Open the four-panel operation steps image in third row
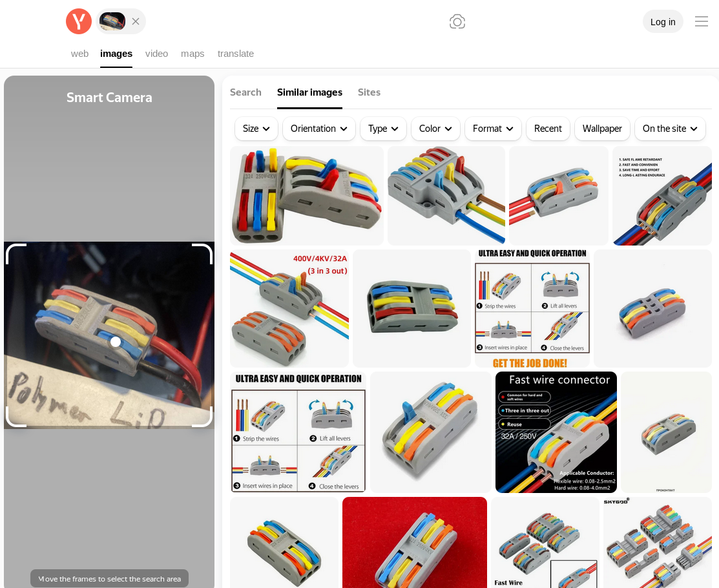Image resolution: width=719 pixels, height=588 pixels. [x=298, y=432]
